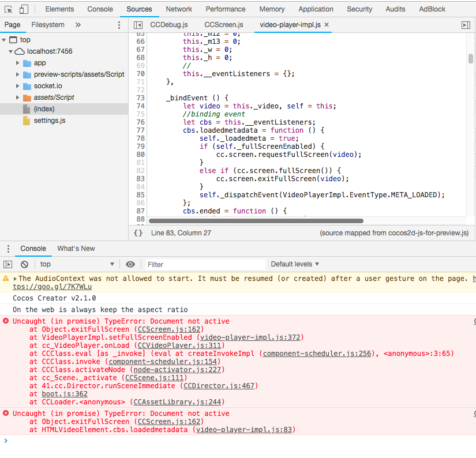The image size is (476, 458).
Task: Open the Default levels dropdown
Action: [x=295, y=264]
